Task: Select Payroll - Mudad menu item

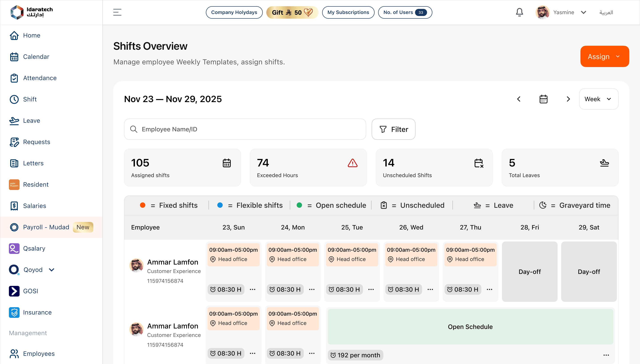Action: pos(46,227)
